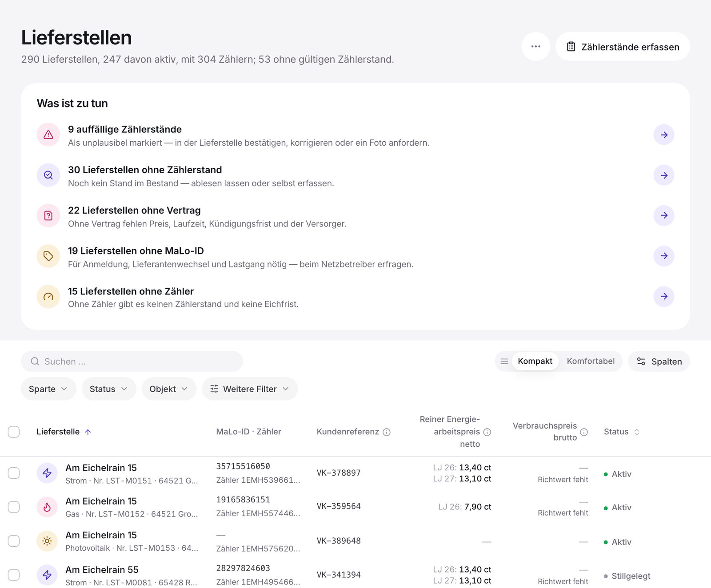This screenshot has height=588, width=711.
Task: Open arrow for 22 Lieferstellen ohne Vertrag
Action: 664,215
